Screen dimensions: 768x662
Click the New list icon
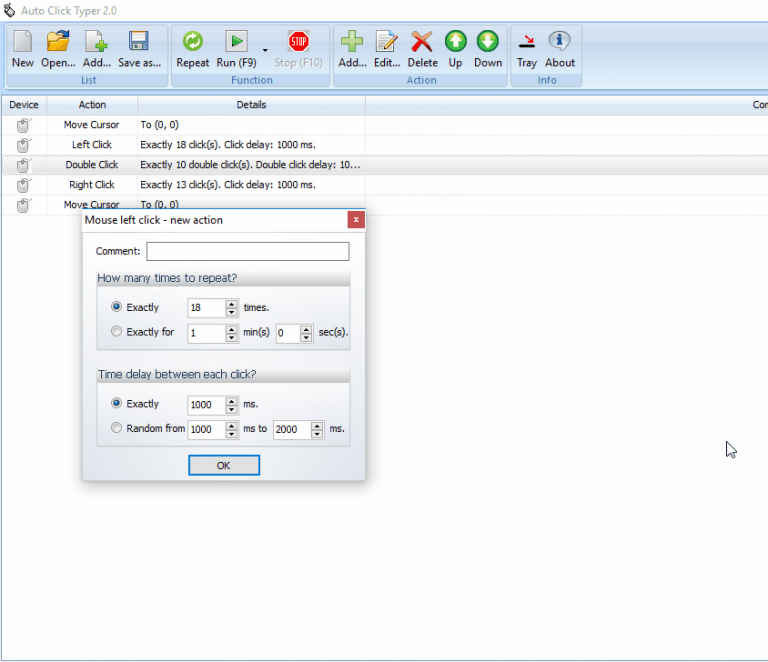(x=22, y=47)
